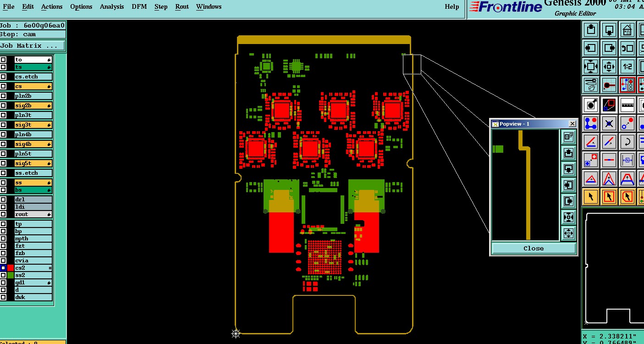Click the previous view undo icon

coord(627,48)
